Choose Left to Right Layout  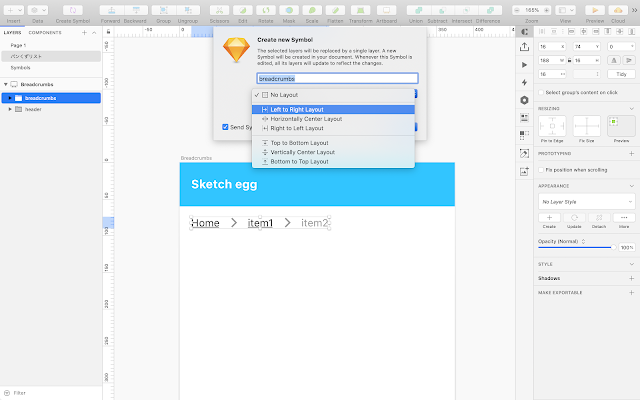pyautogui.click(x=333, y=109)
